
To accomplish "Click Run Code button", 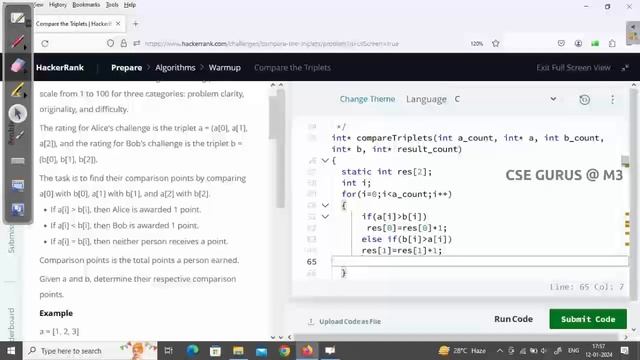I will (513, 319).
